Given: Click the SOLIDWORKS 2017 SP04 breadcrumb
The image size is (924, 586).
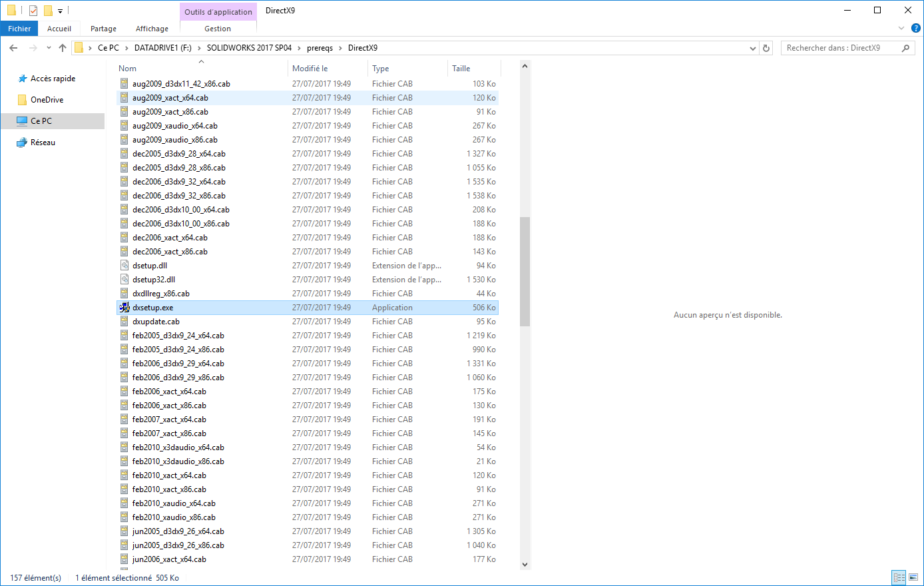Looking at the screenshot, I should click(249, 48).
